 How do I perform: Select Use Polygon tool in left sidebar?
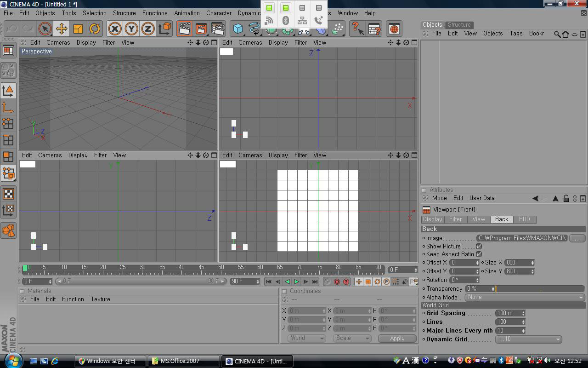point(8,156)
